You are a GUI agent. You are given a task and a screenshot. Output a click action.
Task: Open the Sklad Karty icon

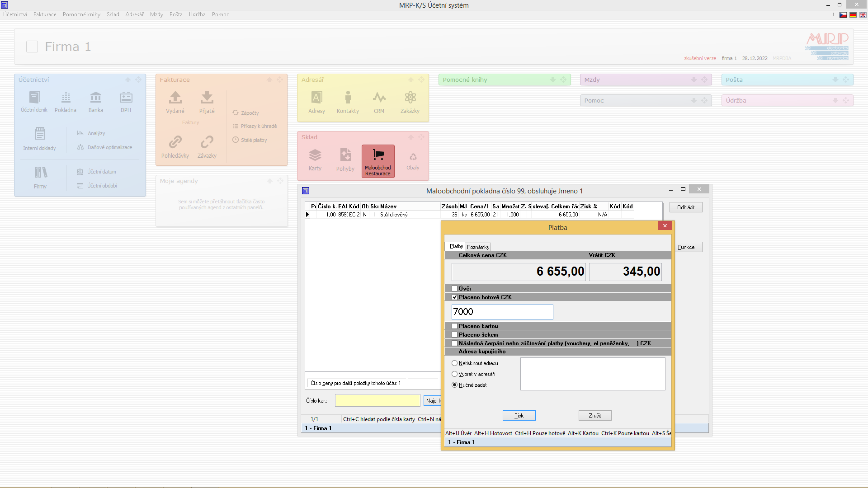315,156
